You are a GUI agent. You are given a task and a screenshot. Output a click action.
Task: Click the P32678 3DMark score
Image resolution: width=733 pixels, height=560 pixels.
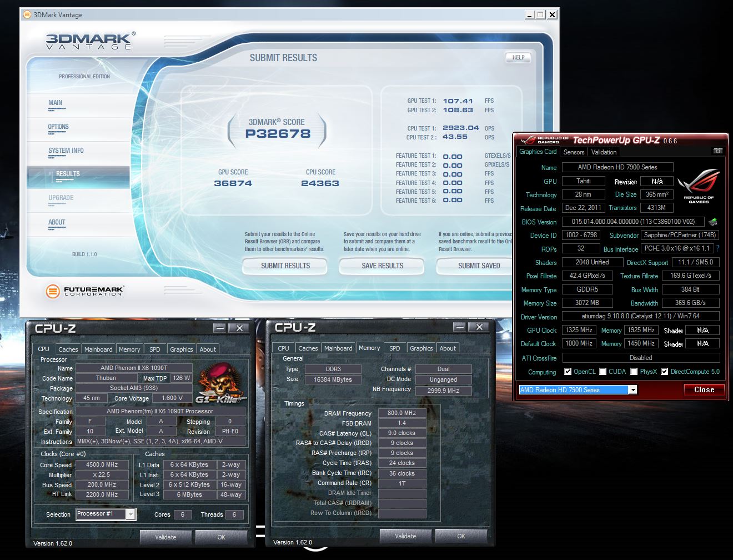coord(278,134)
